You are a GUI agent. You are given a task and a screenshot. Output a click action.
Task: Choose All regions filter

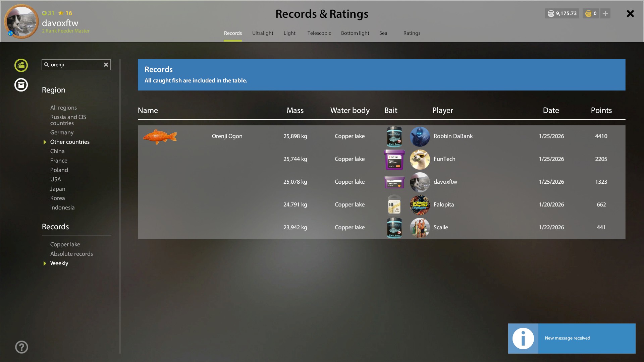click(63, 108)
